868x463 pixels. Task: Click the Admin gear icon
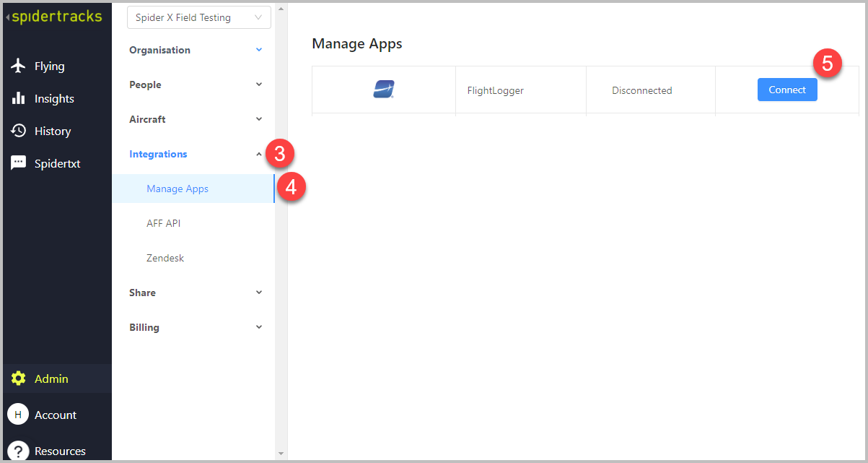[x=19, y=378]
